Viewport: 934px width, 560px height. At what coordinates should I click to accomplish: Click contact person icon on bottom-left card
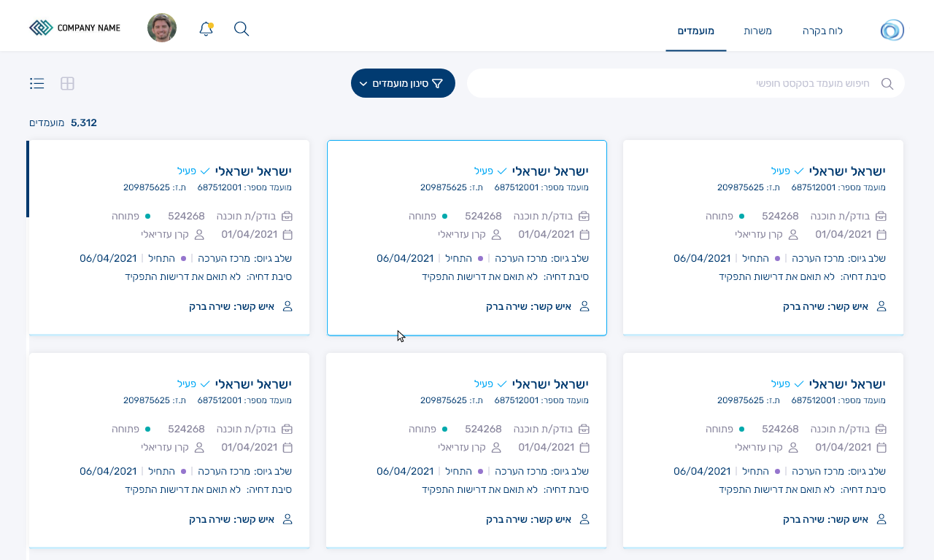click(x=287, y=519)
